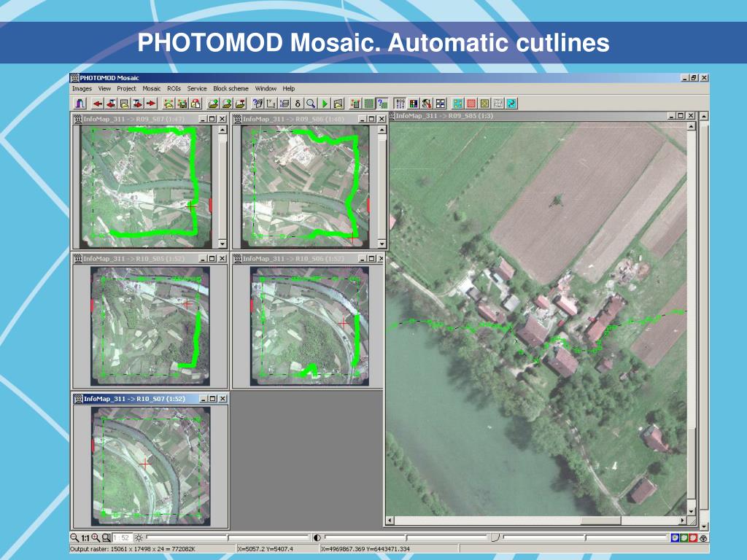Viewport: 747px width, 560px height.
Task: Click the question mark with green grid icon
Action: coord(382,104)
